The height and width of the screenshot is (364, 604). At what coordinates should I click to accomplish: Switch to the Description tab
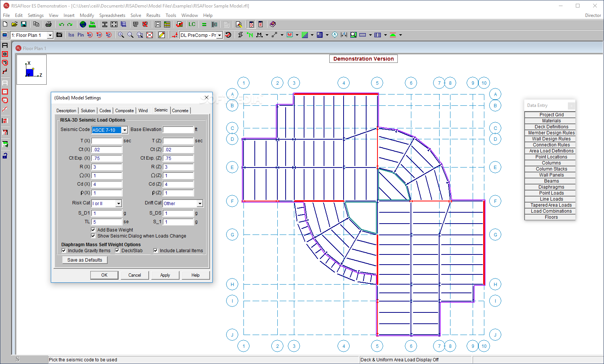tap(66, 111)
